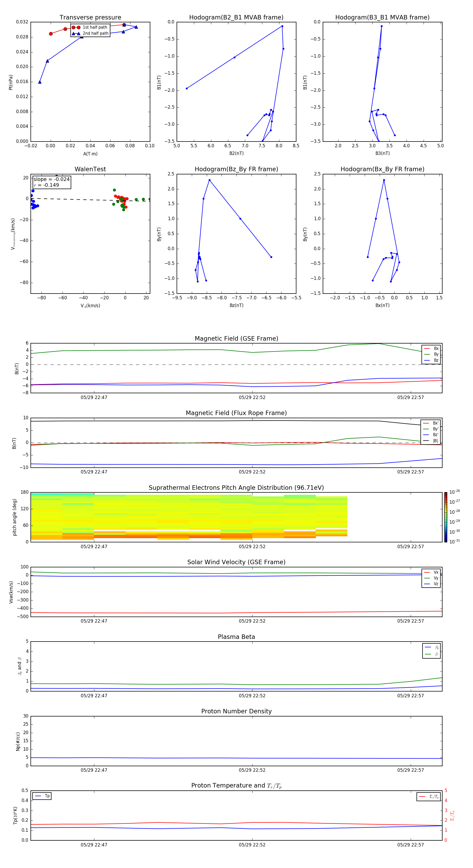Click the "Np(#/cc)" y-axis label

point(18,741)
